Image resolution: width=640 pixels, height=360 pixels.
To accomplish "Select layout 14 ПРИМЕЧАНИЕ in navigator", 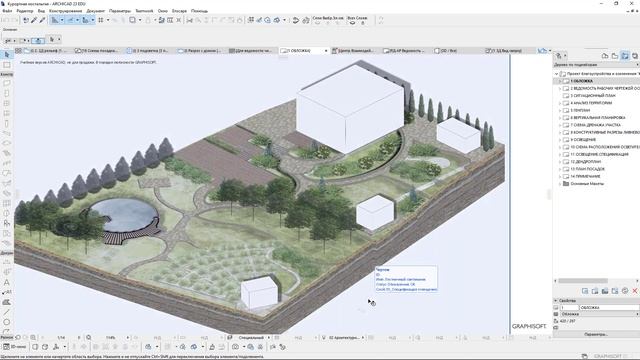I will coord(585,177).
